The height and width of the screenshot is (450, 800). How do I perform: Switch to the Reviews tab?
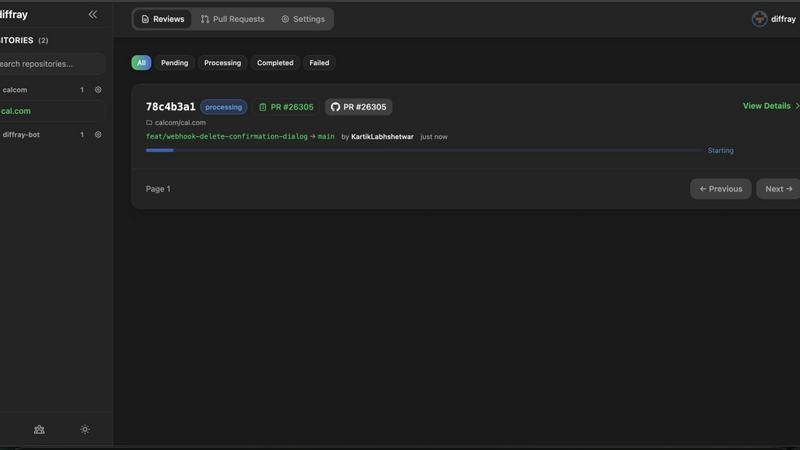tap(162, 19)
